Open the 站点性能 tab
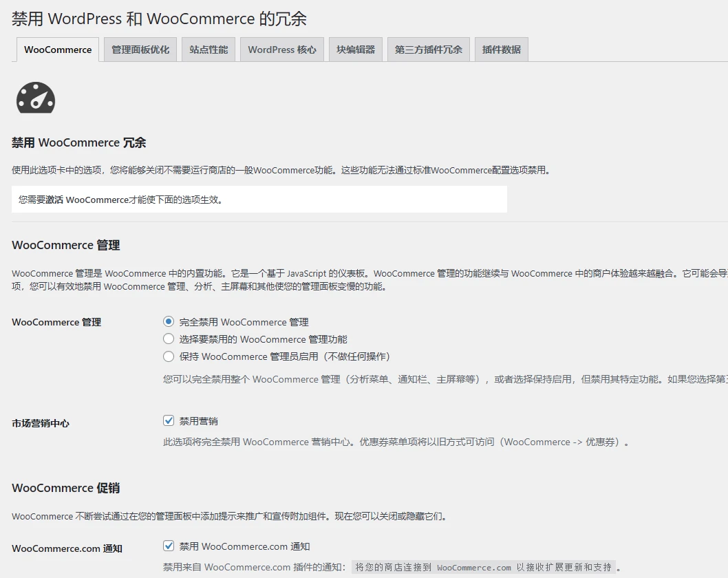 tap(208, 50)
